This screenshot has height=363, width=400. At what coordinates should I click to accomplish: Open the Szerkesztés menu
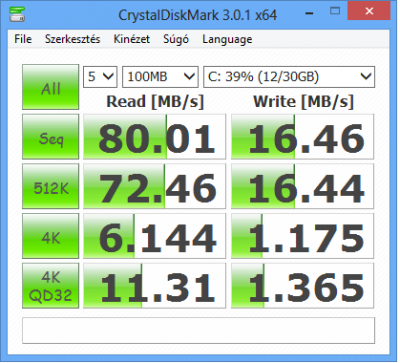click(72, 39)
